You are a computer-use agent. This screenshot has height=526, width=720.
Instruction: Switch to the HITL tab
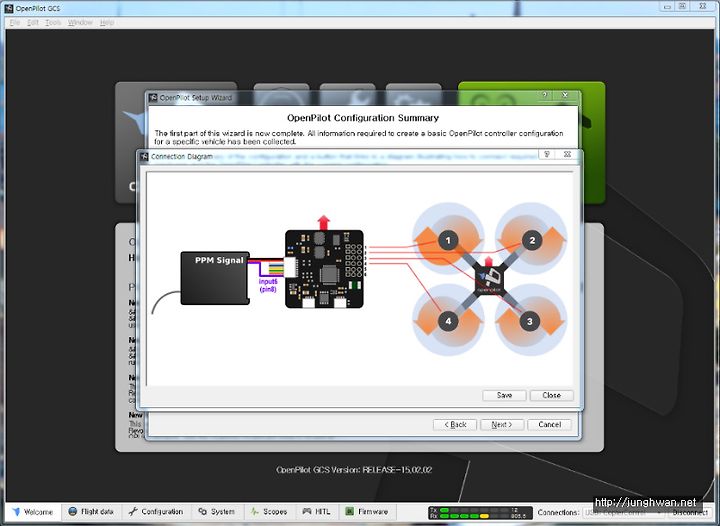(317, 512)
